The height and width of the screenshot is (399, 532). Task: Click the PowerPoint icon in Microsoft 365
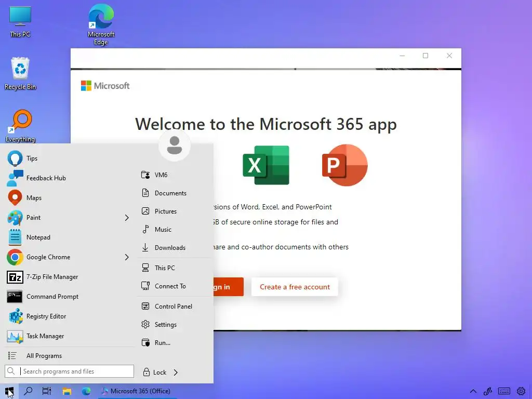point(345,165)
